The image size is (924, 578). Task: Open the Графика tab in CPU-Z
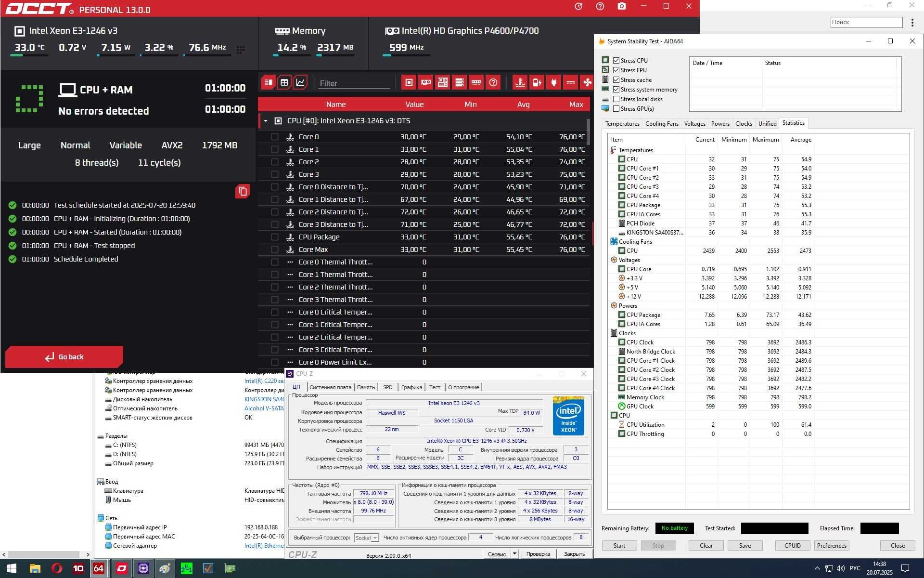[x=411, y=387]
